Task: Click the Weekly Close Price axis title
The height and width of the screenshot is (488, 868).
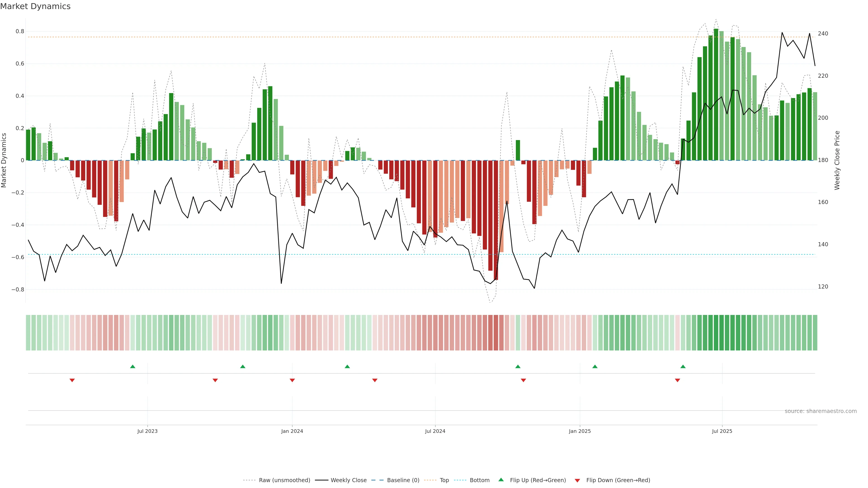Action: [x=837, y=160]
